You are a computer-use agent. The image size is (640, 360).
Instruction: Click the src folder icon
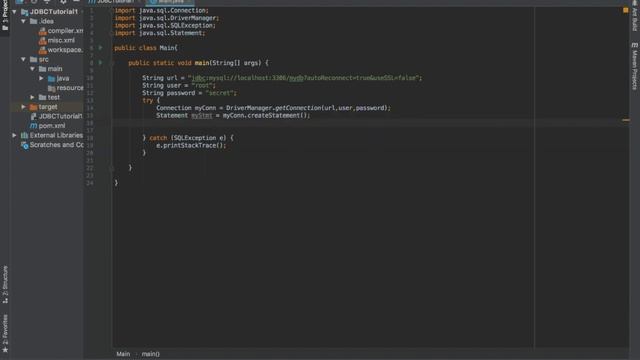(x=33, y=59)
